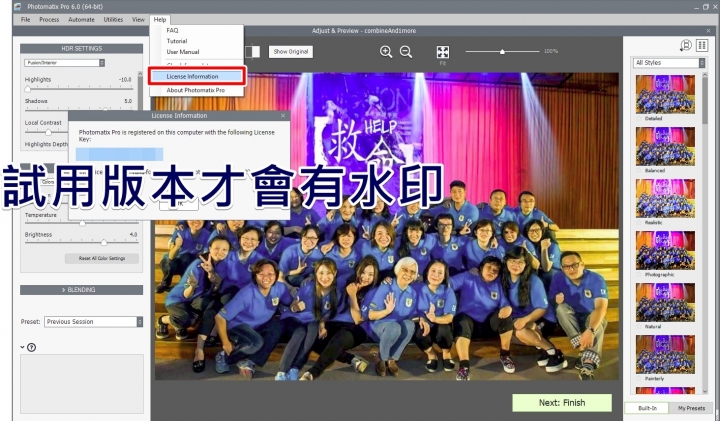720x421 pixels.
Task: Open the Process menu
Action: (x=49, y=20)
